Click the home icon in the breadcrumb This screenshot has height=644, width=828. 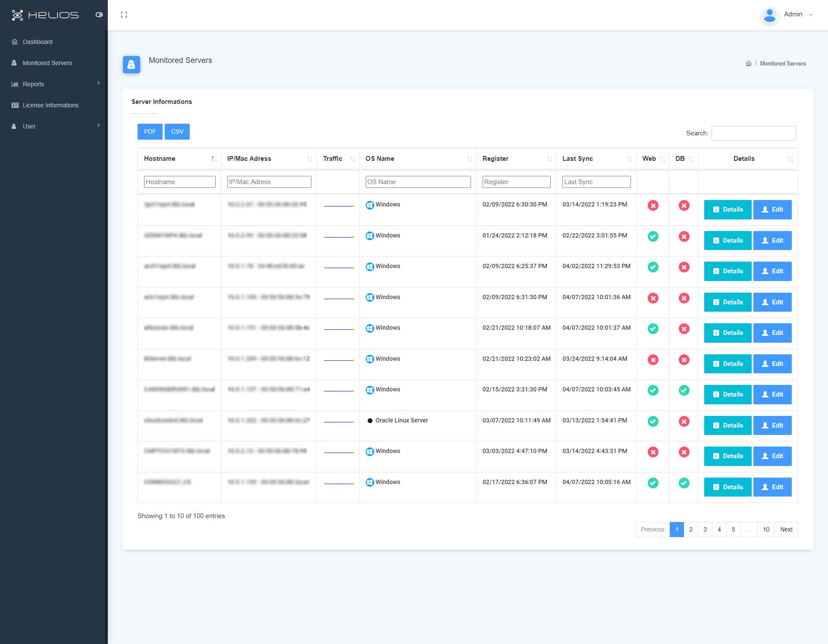pyautogui.click(x=749, y=63)
